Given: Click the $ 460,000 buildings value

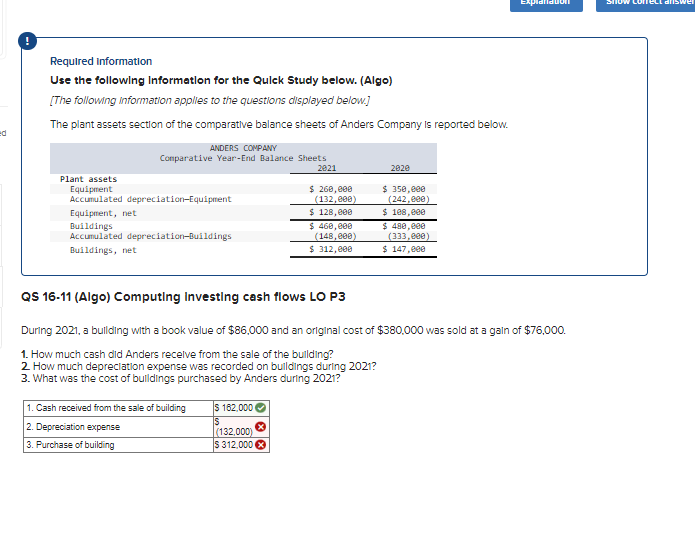Looking at the screenshot, I should click(x=331, y=226).
